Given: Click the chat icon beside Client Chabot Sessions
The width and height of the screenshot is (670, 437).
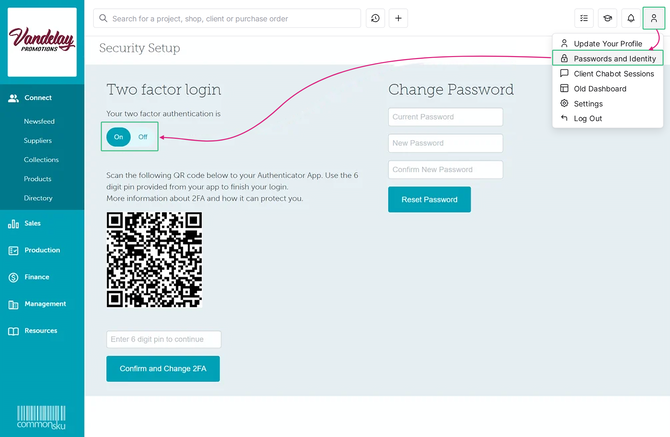Looking at the screenshot, I should click(564, 73).
